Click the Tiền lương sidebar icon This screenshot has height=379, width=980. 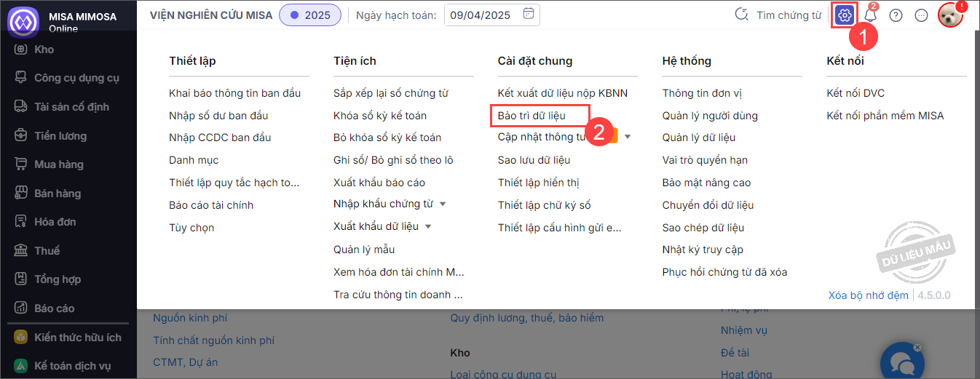(22, 136)
